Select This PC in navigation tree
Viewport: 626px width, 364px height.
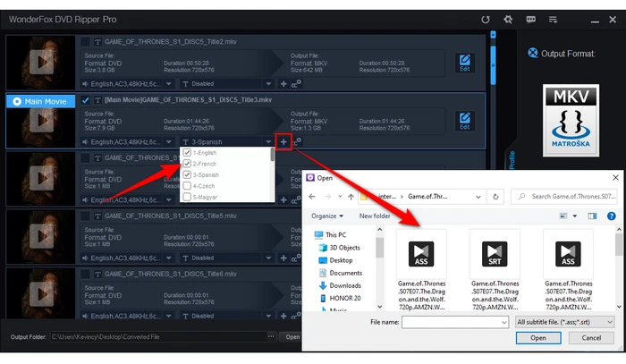(330, 234)
